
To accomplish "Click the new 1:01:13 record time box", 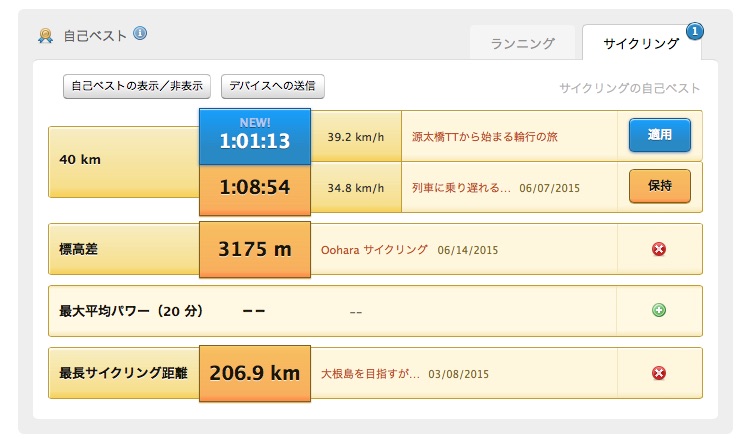I will [254, 136].
